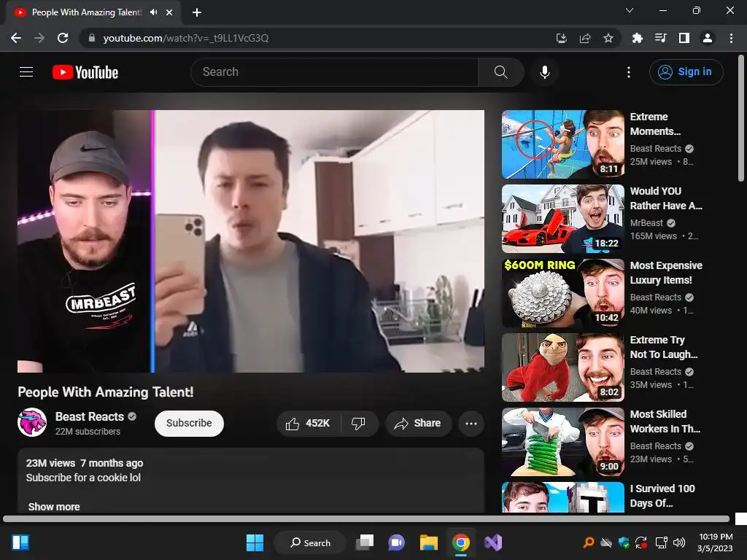Image resolution: width=747 pixels, height=560 pixels.
Task: Open $600M RING video thumbnail
Action: click(x=562, y=293)
